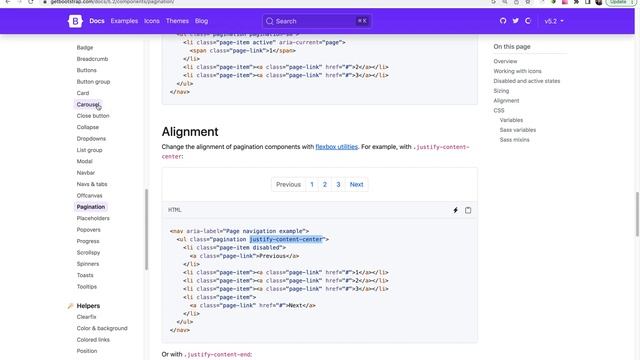Select Navbar in the sidebar
Screen dimensions: 640x360
pyautogui.click(x=86, y=173)
